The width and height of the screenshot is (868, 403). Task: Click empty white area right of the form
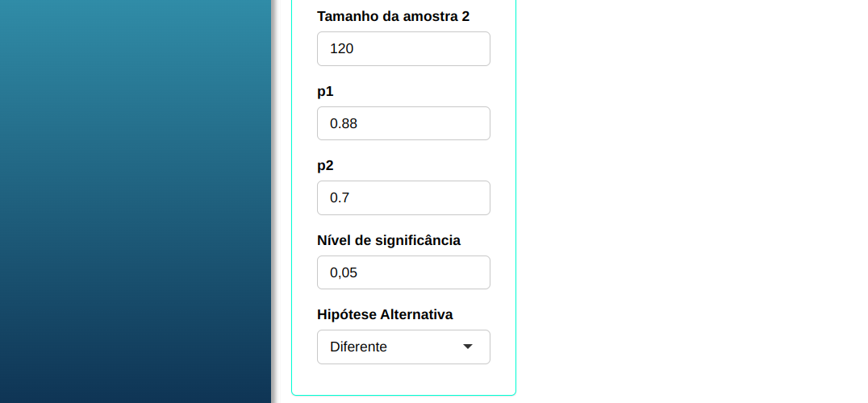click(x=686, y=201)
